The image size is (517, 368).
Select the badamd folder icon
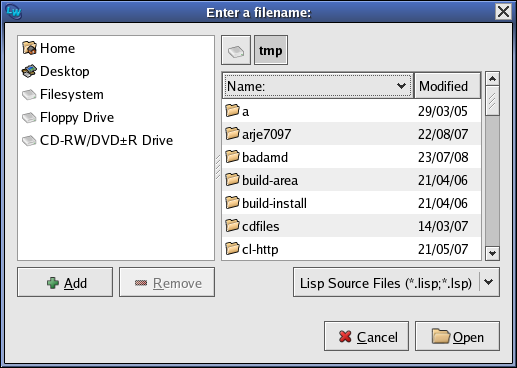(232, 156)
